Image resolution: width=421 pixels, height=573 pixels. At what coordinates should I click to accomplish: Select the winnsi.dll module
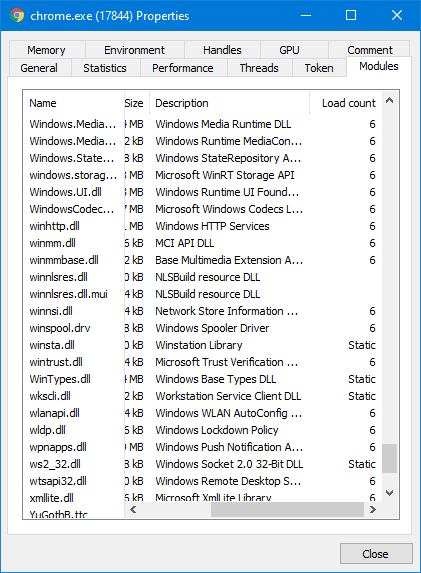(x=202, y=311)
